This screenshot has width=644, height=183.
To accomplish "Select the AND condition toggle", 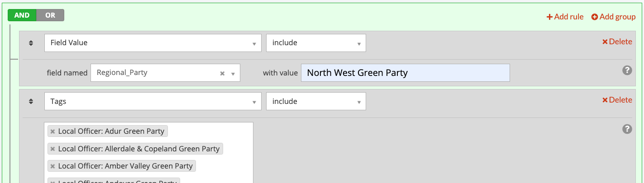I will point(22,15).
